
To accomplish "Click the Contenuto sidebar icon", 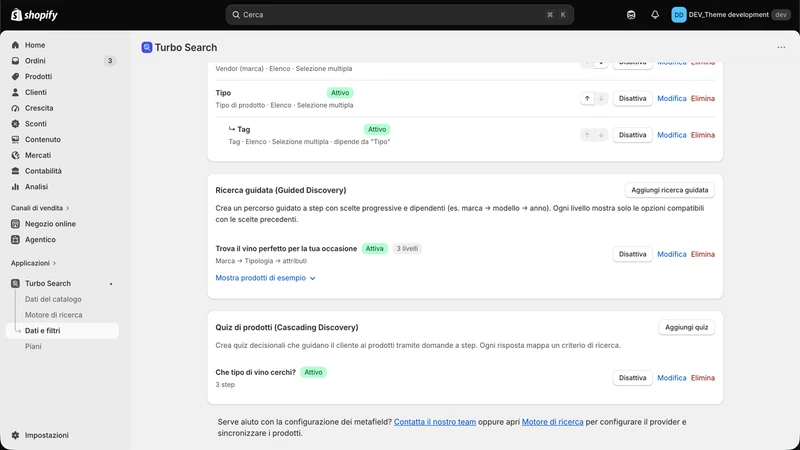I will coord(15,139).
